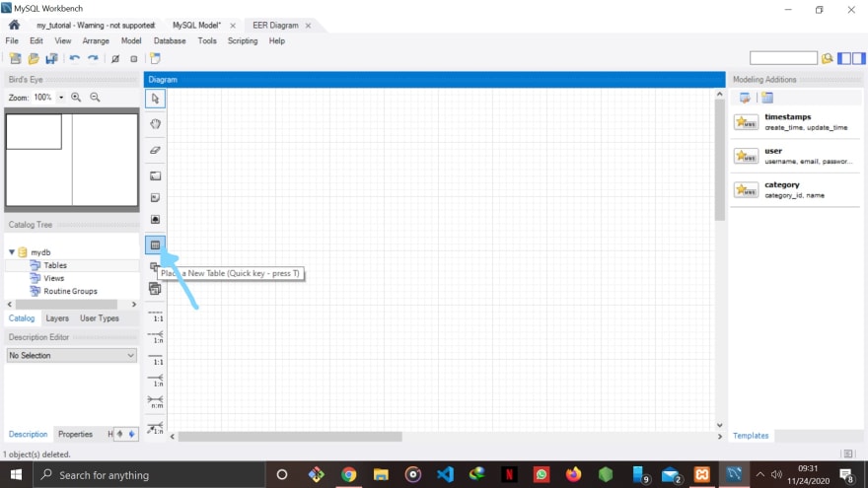Click the diagram vertical scrollbar thumb
The image size is (868, 488).
(x=720, y=160)
